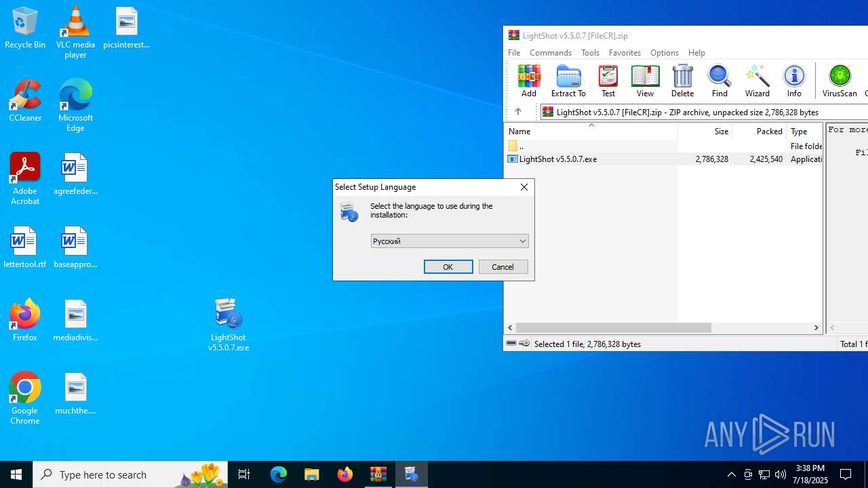Open the Favorites menu in WinRAR
Viewport: 868px width, 488px height.
[625, 52]
